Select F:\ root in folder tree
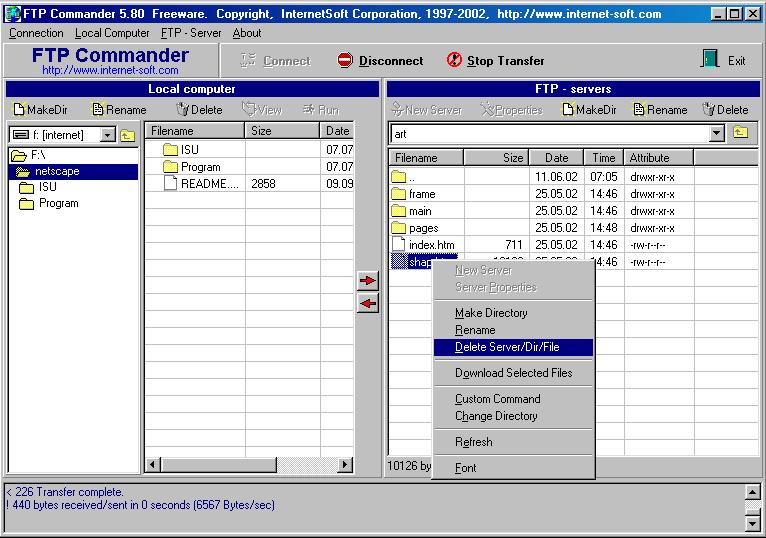The height and width of the screenshot is (538, 766). (x=28, y=155)
